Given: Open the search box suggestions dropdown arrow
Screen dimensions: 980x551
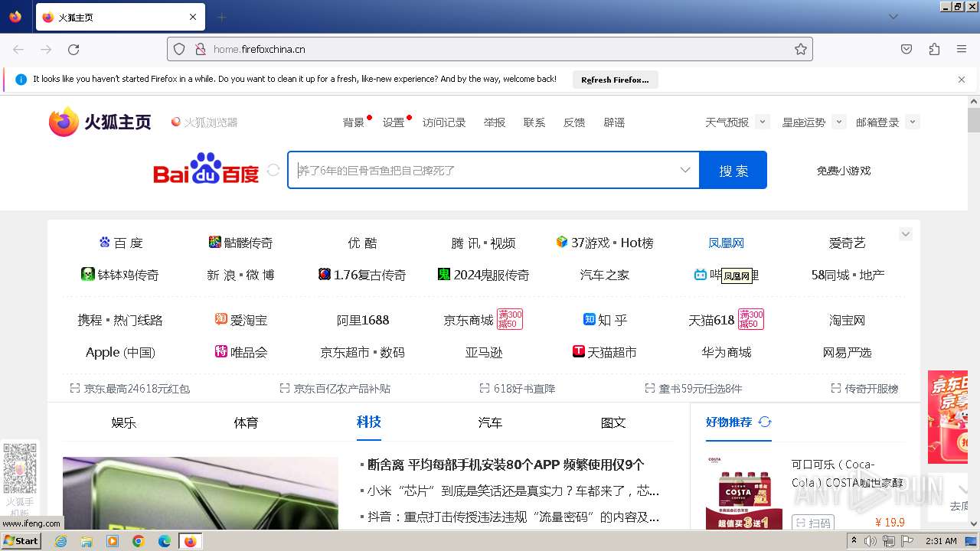Looking at the screenshot, I should (685, 170).
